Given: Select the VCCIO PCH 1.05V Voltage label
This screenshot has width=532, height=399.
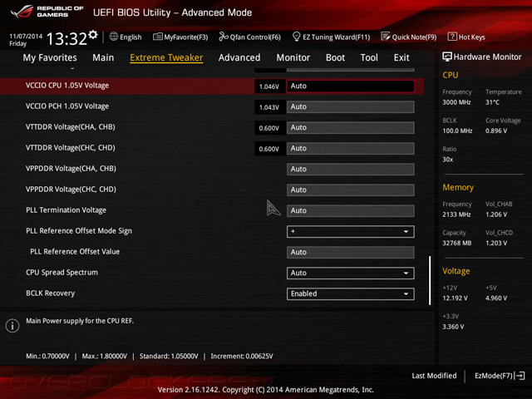Looking at the screenshot, I should (67, 106).
